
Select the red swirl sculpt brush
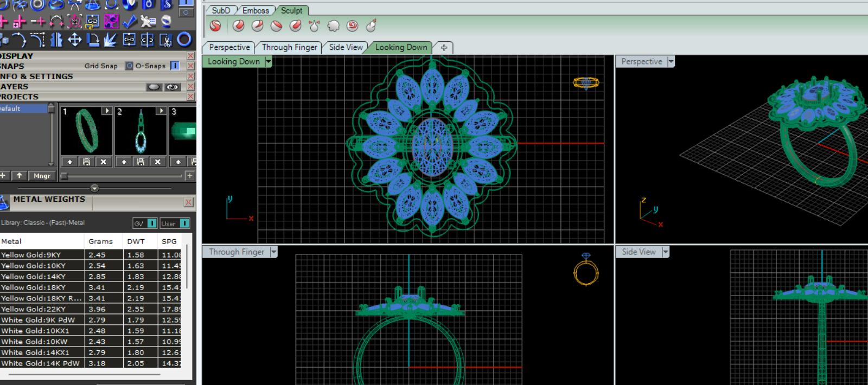[x=353, y=25]
